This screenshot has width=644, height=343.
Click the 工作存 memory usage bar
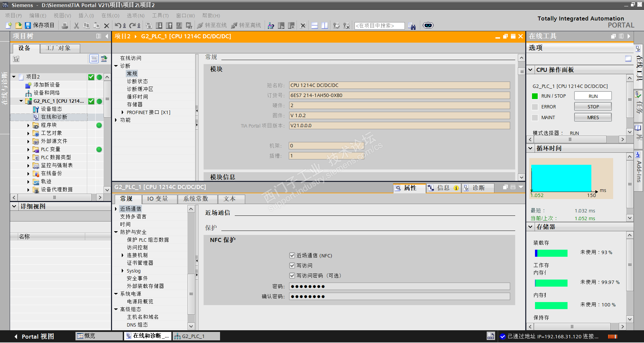[x=551, y=283]
